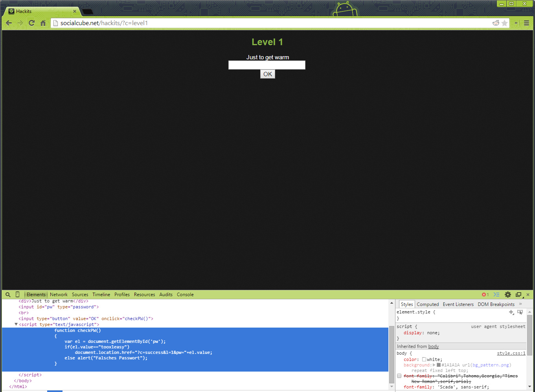The width and height of the screenshot is (535, 392).
Task: Collapse the script tag node triangle
Action: 16,324
